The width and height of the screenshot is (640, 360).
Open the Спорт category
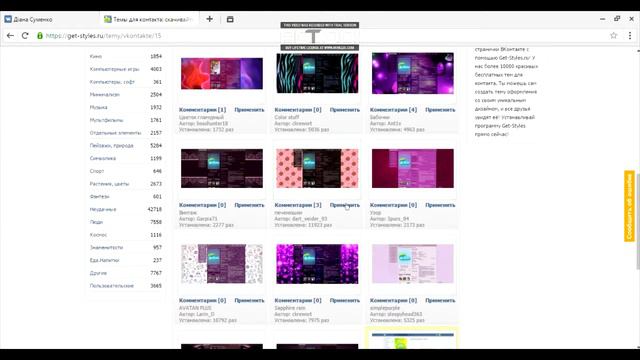pos(97,171)
